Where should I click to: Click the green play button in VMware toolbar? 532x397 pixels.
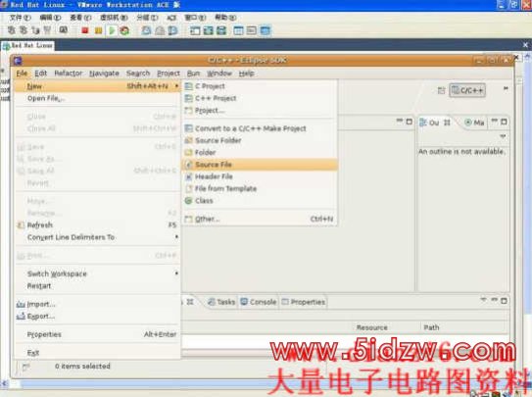[112, 30]
